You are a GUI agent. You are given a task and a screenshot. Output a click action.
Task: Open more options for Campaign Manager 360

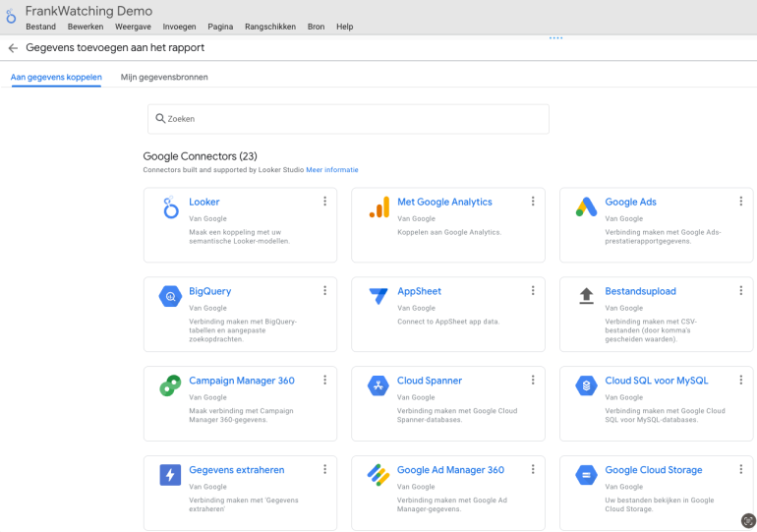point(324,380)
